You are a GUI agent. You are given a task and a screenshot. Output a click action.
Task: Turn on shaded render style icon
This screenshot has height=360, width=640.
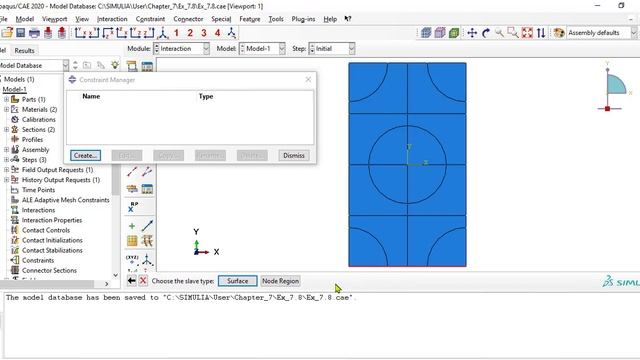(x=454, y=33)
